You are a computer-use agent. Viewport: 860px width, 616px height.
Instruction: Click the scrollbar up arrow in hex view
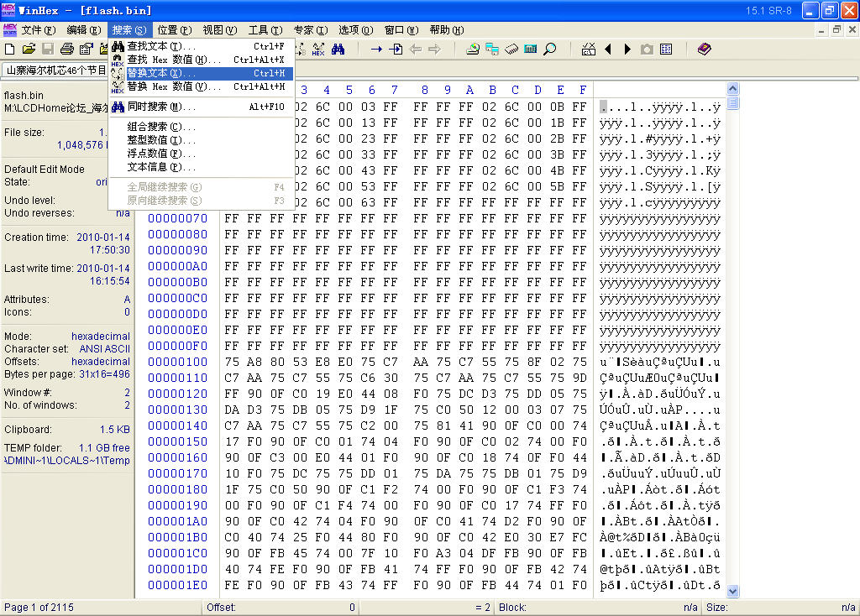point(732,89)
